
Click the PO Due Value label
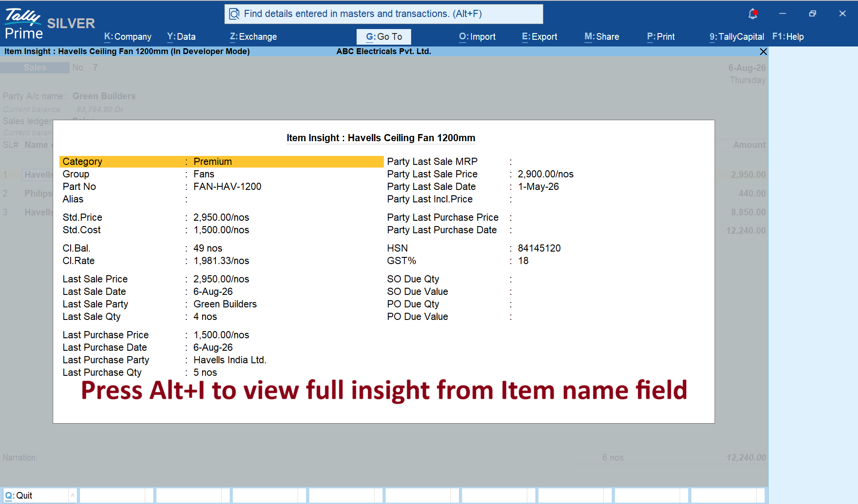[417, 317]
